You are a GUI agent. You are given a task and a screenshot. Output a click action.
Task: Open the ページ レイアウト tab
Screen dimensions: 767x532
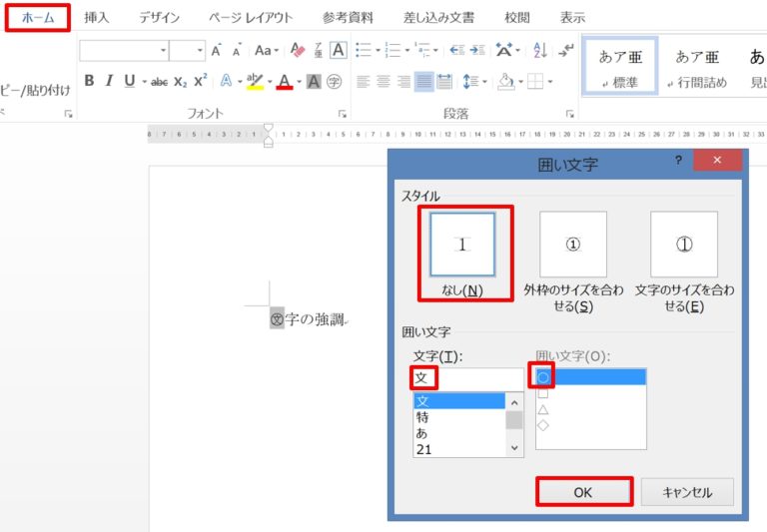251,18
